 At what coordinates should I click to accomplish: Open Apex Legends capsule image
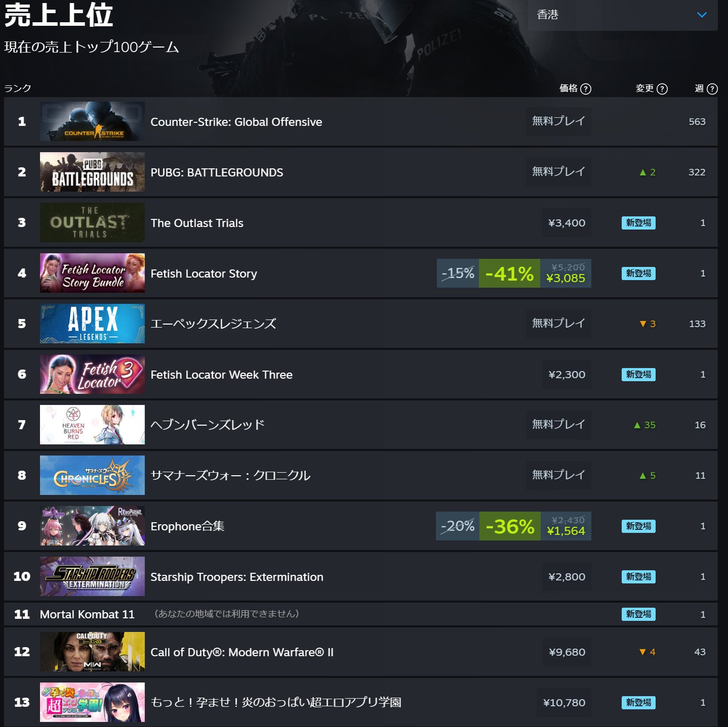[x=92, y=324]
